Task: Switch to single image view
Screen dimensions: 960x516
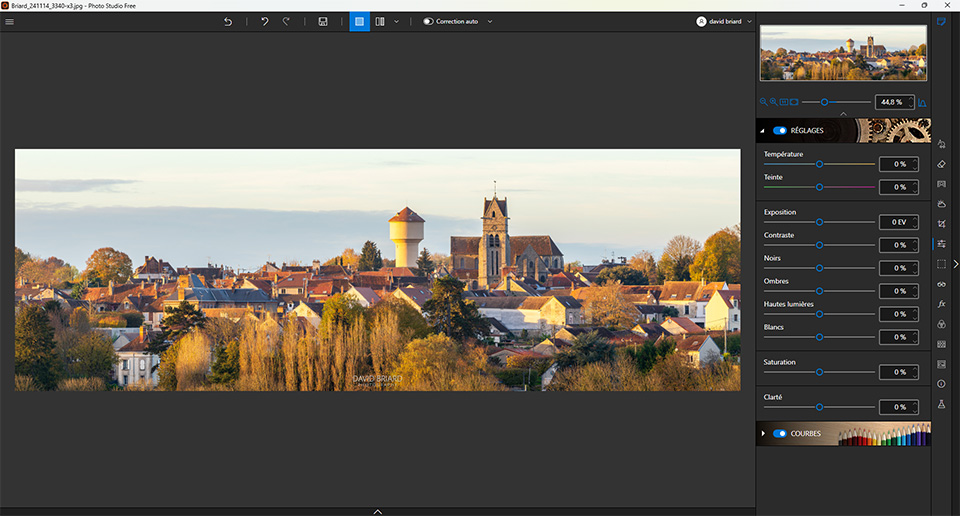Action: click(359, 21)
